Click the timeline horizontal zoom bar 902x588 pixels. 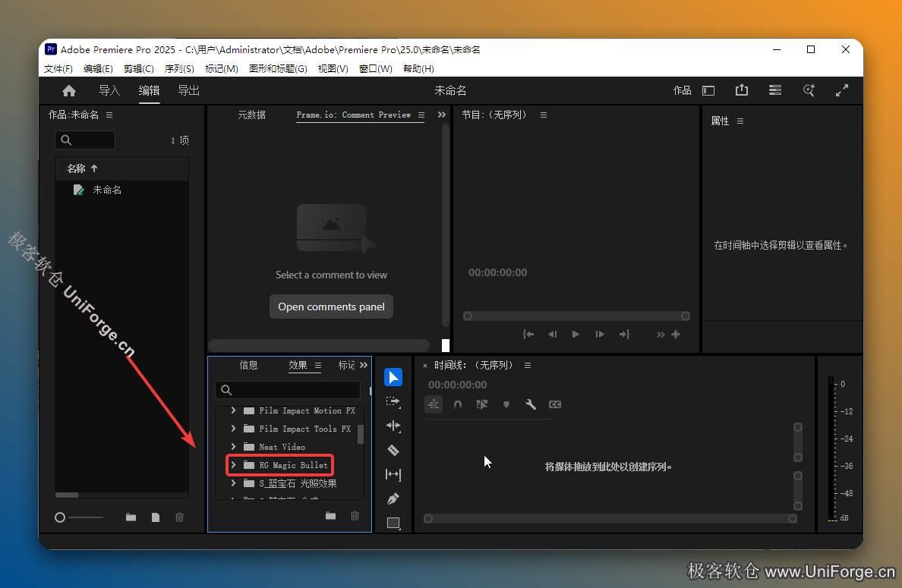point(610,518)
